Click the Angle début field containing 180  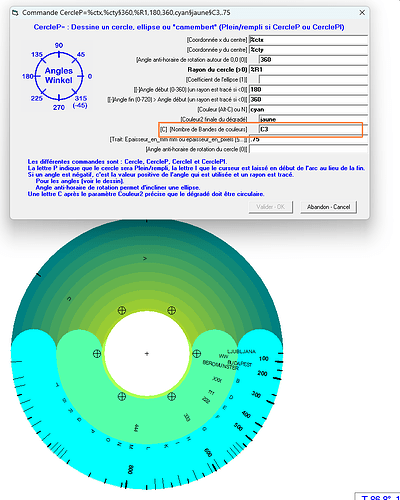click(x=308, y=90)
